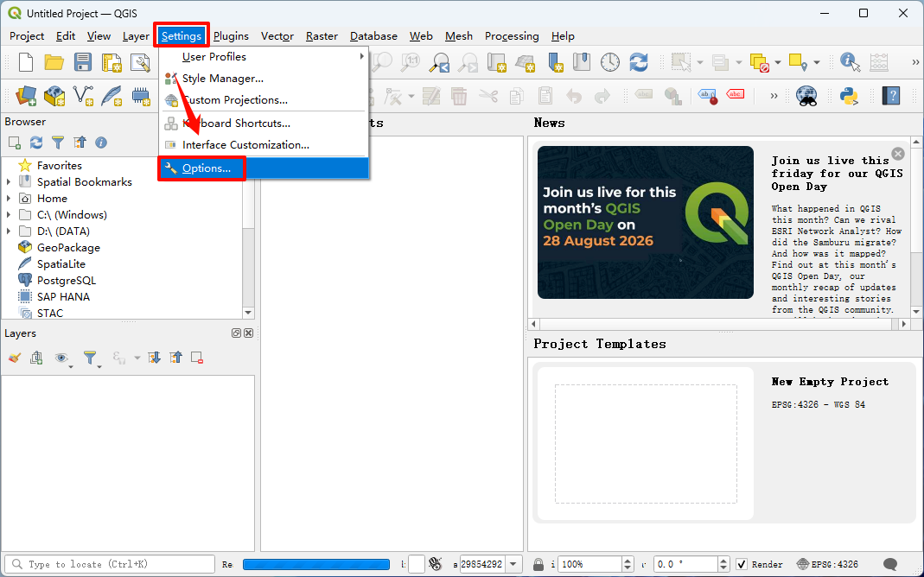Screen dimensions: 924x577
Task: Open a project via the yellow folder icon
Action: click(54, 62)
